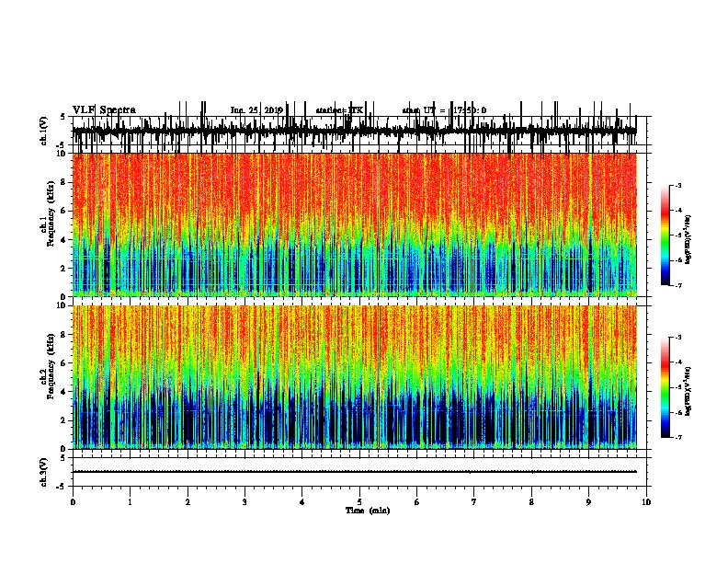Click time axis tick label '5'
Image resolution: width=728 pixels, height=563 pixels.
[x=359, y=502]
